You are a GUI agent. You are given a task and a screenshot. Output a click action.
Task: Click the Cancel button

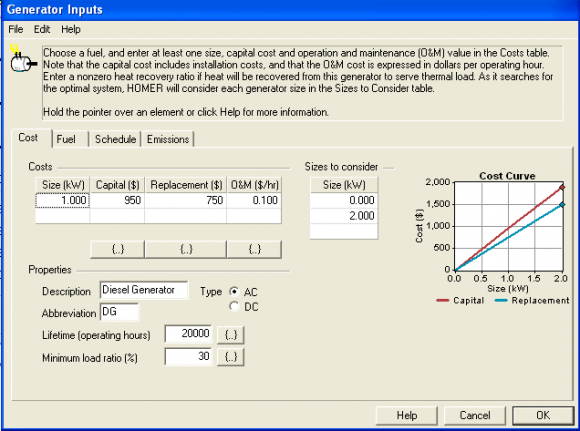coord(475,415)
